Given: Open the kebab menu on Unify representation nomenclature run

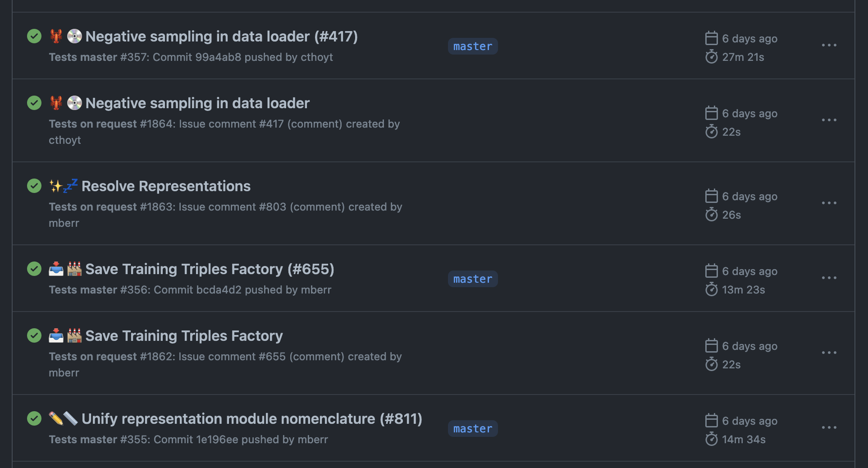Looking at the screenshot, I should point(831,427).
